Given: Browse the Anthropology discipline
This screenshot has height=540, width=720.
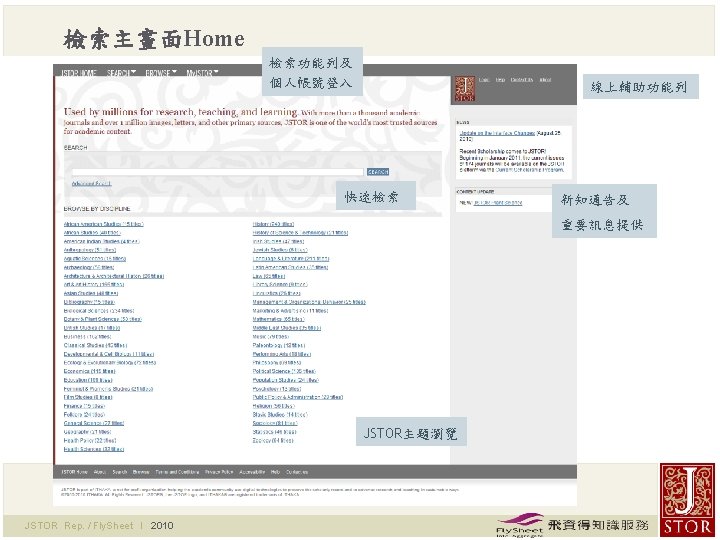Looking at the screenshot, I should coord(90,250).
